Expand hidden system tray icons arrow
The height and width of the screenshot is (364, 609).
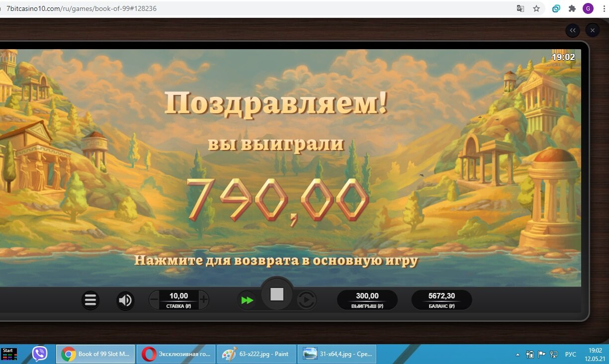518,355
